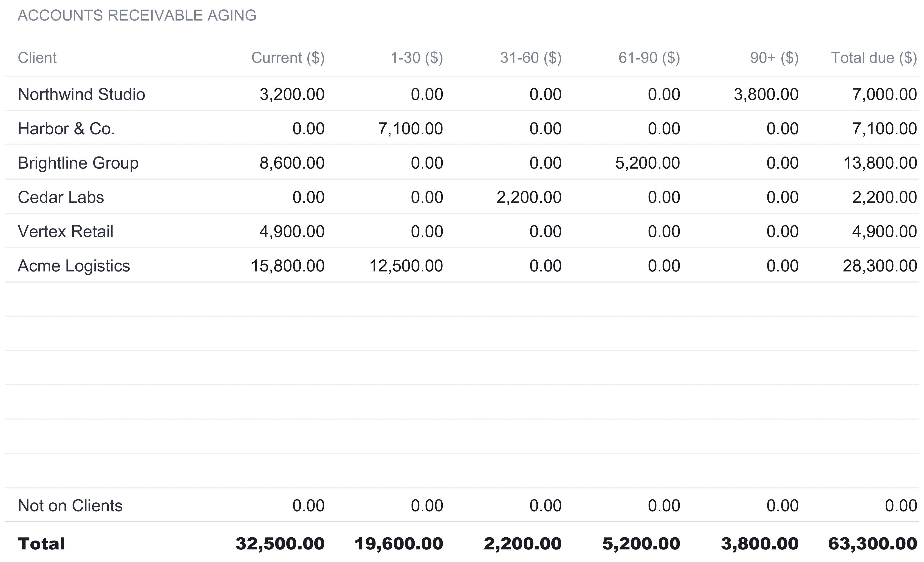Select the Client column header
The height and width of the screenshot is (562, 924).
[37, 58]
